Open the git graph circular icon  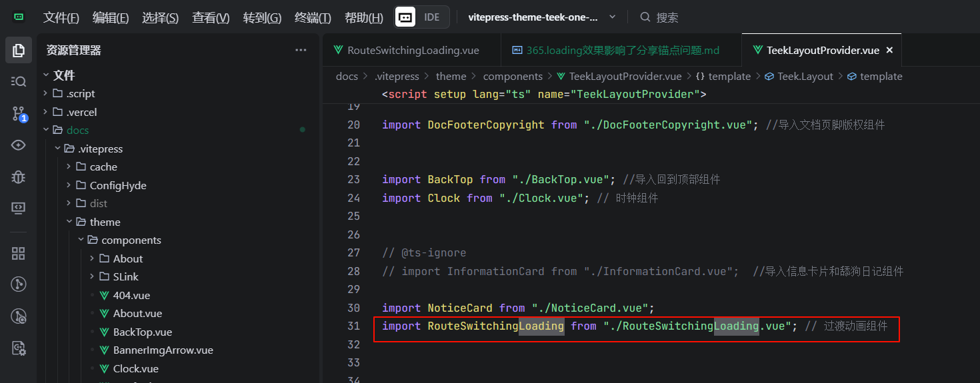[19, 284]
